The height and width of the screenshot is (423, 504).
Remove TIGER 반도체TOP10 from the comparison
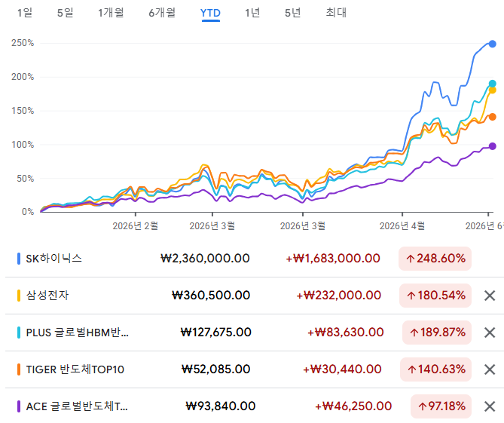pos(490,369)
